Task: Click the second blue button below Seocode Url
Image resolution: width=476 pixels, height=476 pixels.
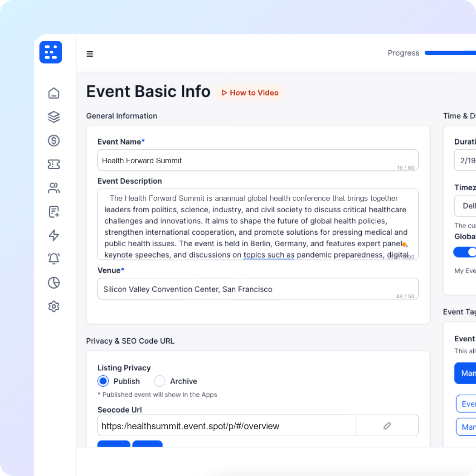Action: coord(147,444)
